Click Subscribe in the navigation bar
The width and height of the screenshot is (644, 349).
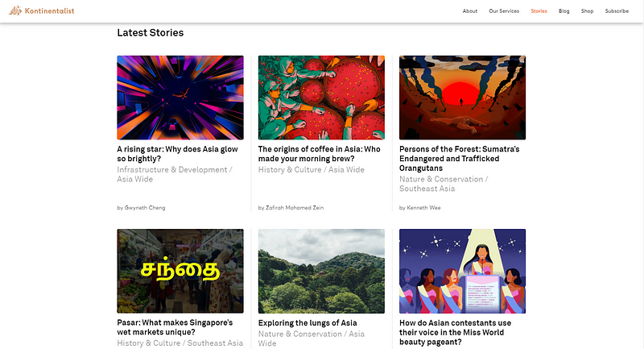(617, 11)
